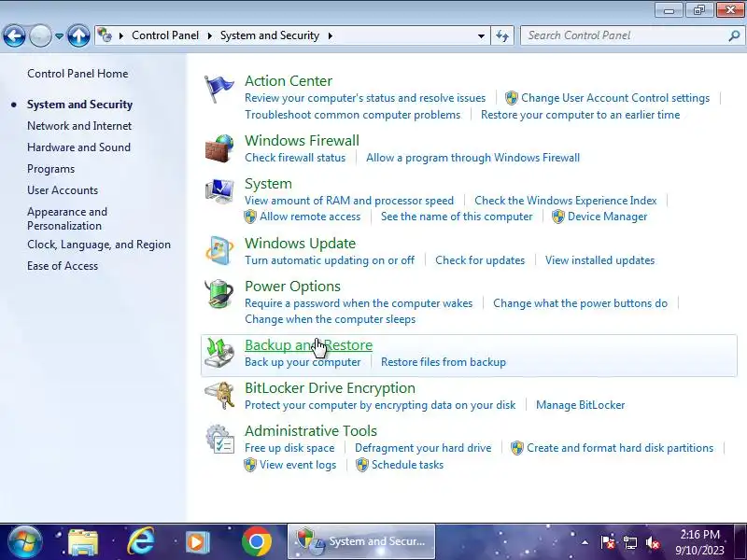Click Create and format hard disk partitions

(x=620, y=448)
